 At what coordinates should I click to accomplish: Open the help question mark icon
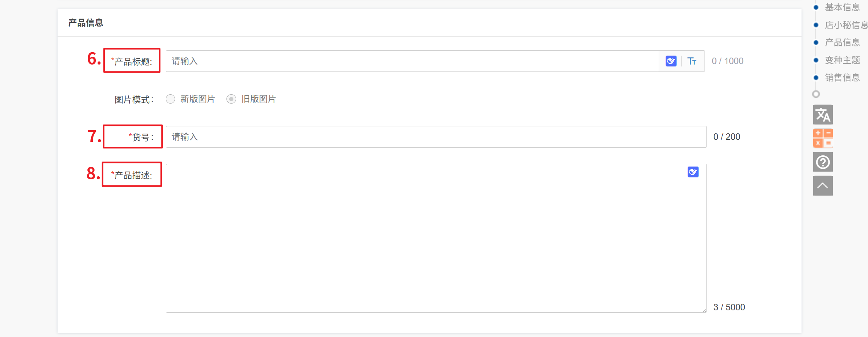point(823,162)
